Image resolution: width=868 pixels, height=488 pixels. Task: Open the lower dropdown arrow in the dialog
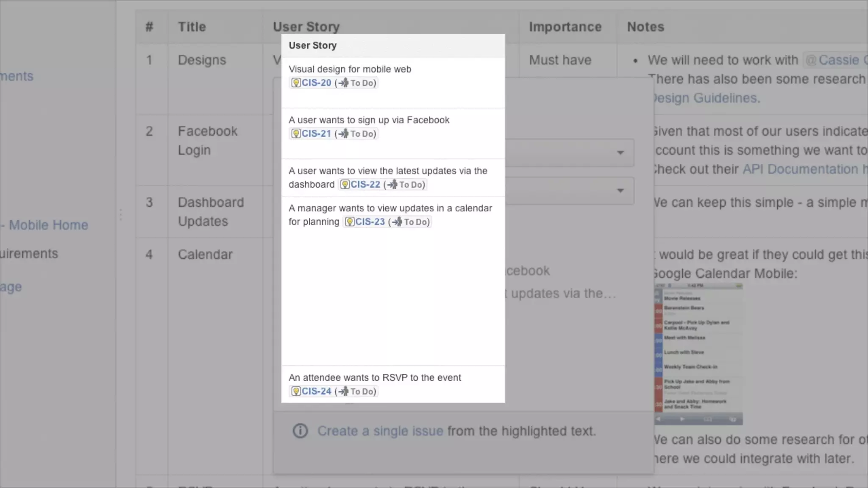coord(620,191)
